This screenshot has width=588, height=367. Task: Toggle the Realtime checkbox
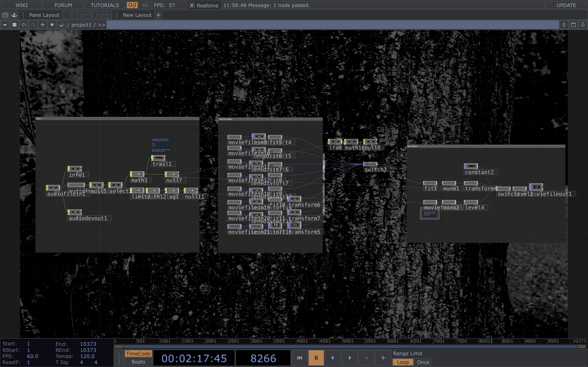point(192,5)
